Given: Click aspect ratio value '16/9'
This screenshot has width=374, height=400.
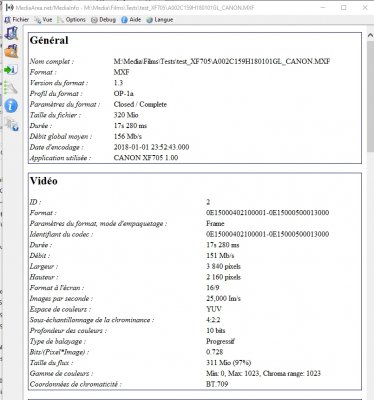Looking at the screenshot, I should pos(213,288).
